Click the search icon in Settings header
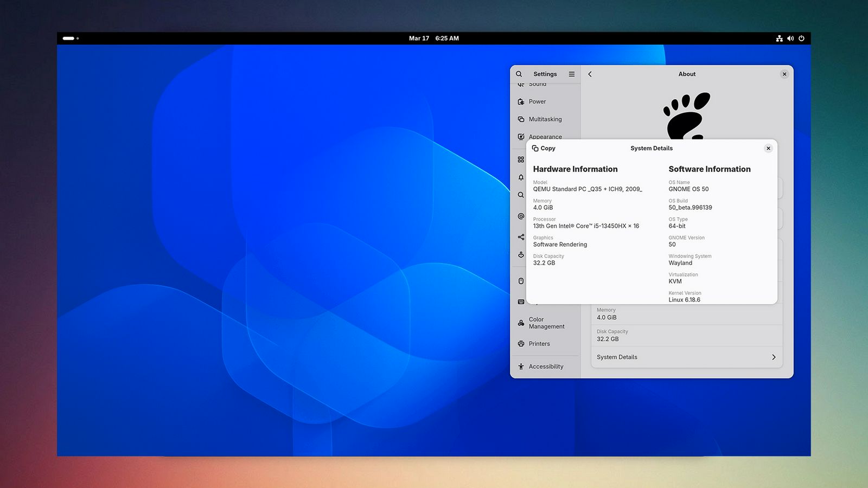868x488 pixels. 519,74
